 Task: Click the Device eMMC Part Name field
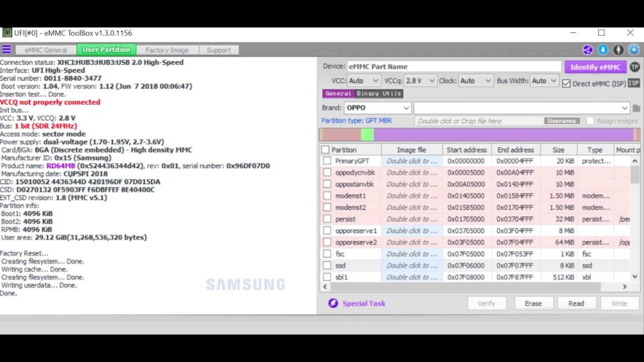(x=454, y=66)
